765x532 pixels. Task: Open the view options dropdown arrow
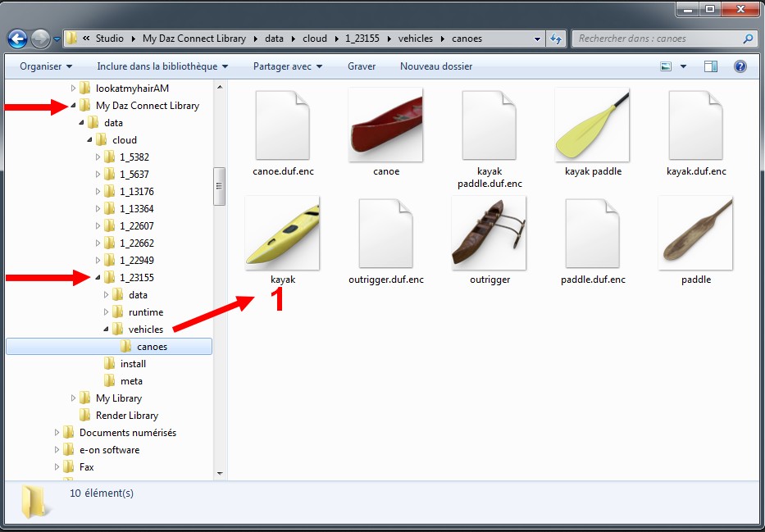(x=683, y=66)
